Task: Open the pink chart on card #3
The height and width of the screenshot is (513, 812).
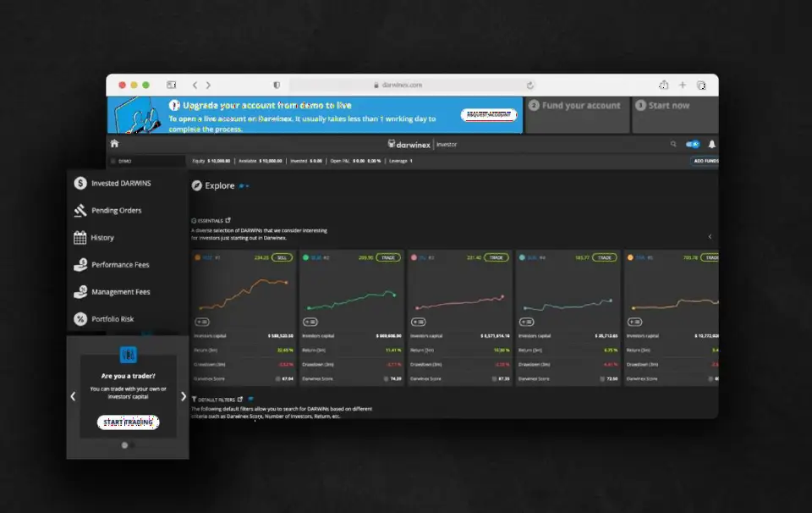Action: click(x=460, y=302)
